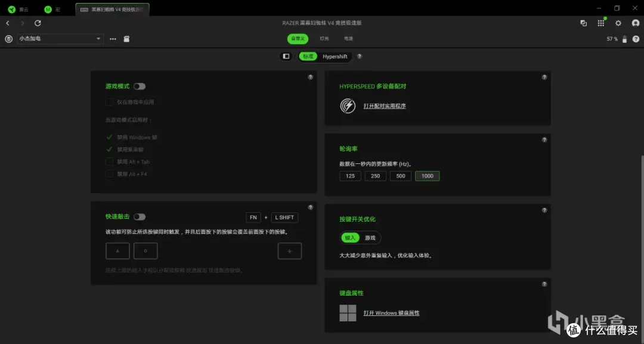The image size is (644, 344).
Task: Open help icon in HYPERSPEED 多设备配对 panel
Action: (544, 77)
